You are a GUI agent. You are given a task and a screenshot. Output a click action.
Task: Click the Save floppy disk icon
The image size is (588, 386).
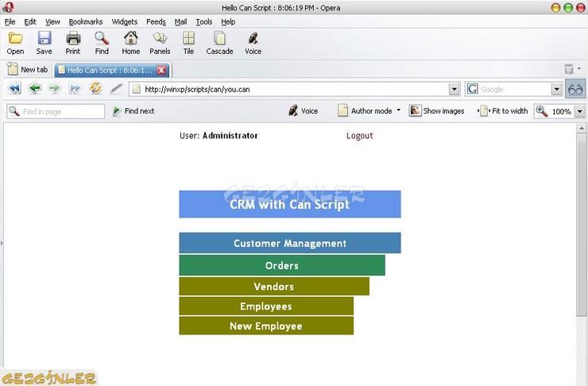[44, 38]
